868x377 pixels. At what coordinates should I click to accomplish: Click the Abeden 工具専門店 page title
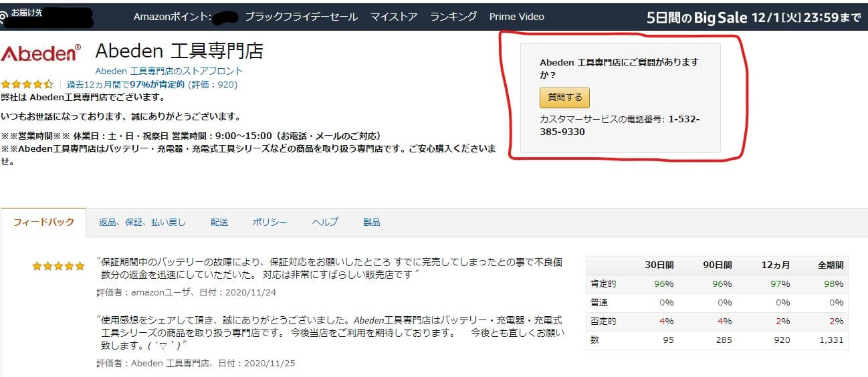(179, 51)
